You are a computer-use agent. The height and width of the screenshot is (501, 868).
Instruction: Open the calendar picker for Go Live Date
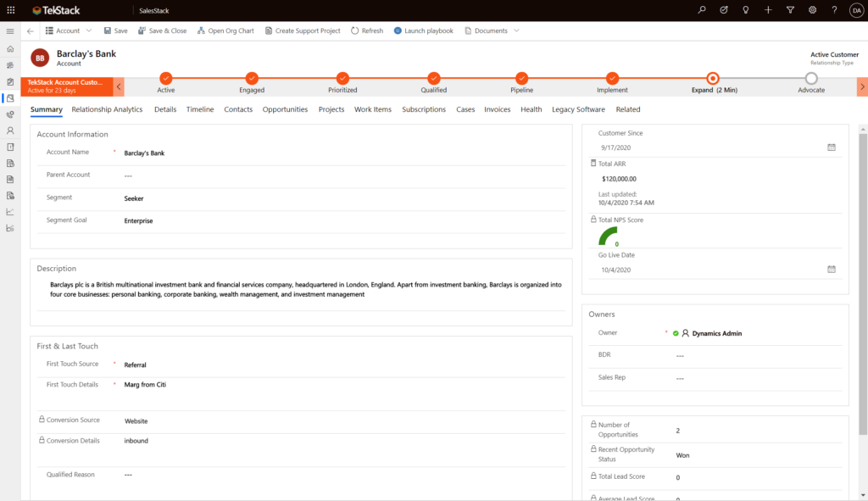click(832, 269)
